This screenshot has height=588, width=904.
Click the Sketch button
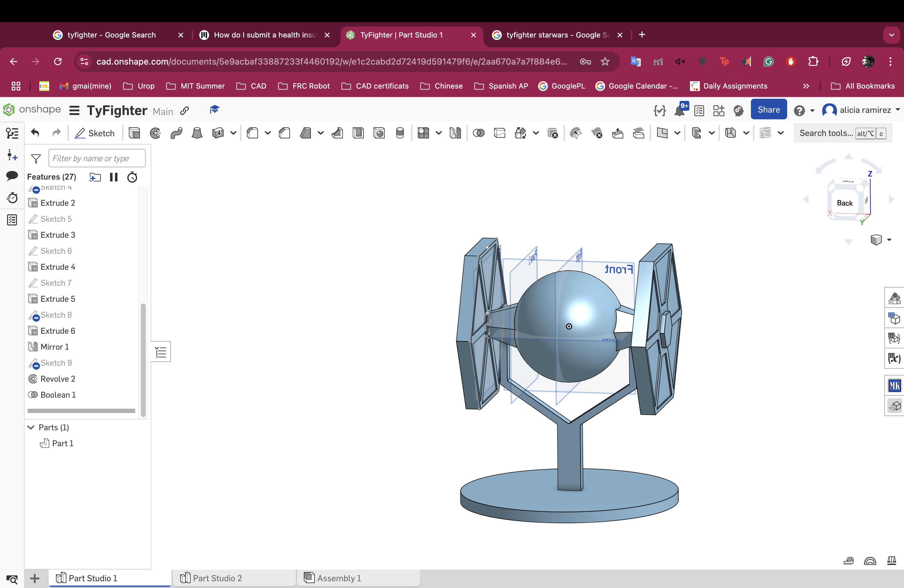click(x=95, y=133)
